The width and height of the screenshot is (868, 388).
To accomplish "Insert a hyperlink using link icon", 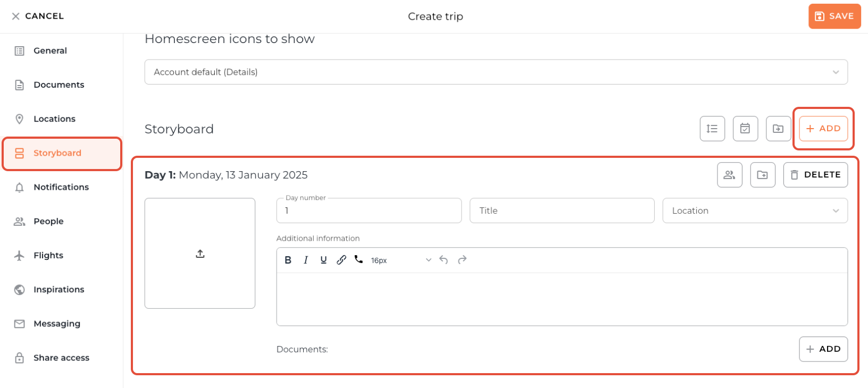I will pyautogui.click(x=341, y=260).
